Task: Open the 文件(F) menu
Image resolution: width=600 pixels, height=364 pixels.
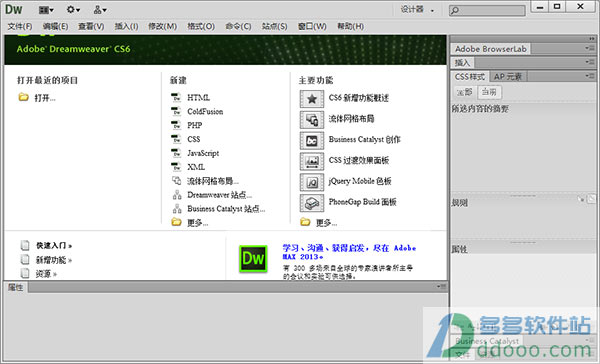Action: [x=20, y=26]
